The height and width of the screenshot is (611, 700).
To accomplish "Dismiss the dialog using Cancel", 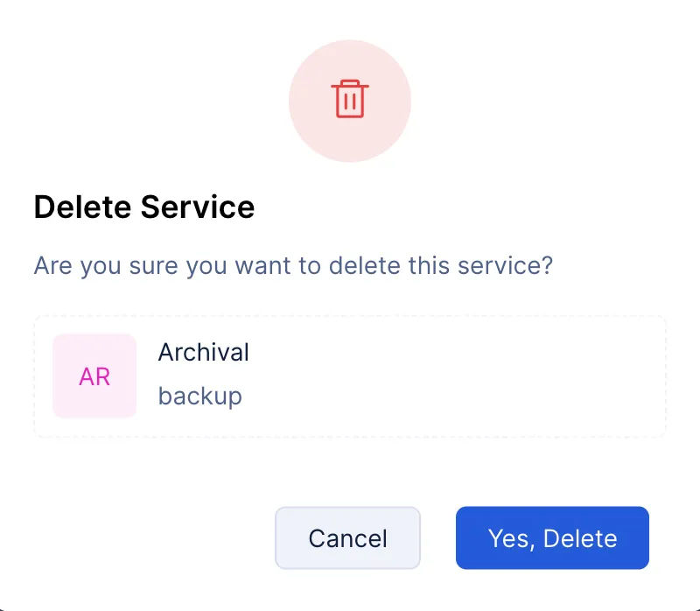I will [347, 537].
